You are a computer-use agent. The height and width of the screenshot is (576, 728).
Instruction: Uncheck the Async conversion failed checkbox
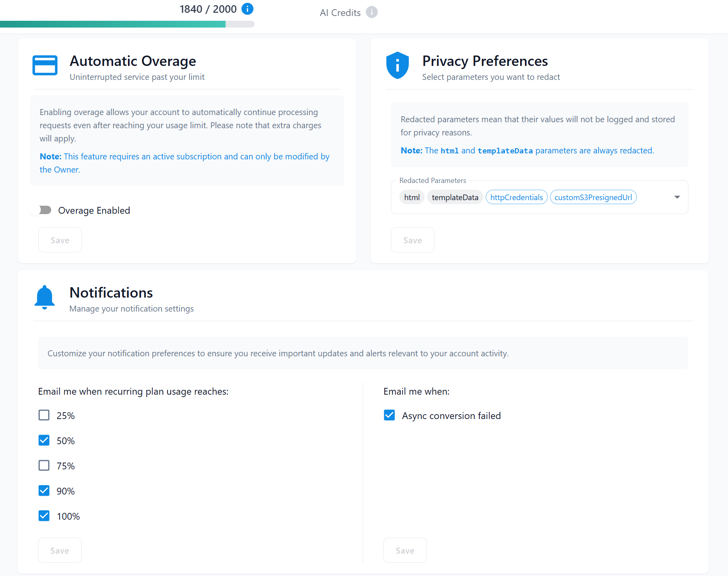click(389, 415)
